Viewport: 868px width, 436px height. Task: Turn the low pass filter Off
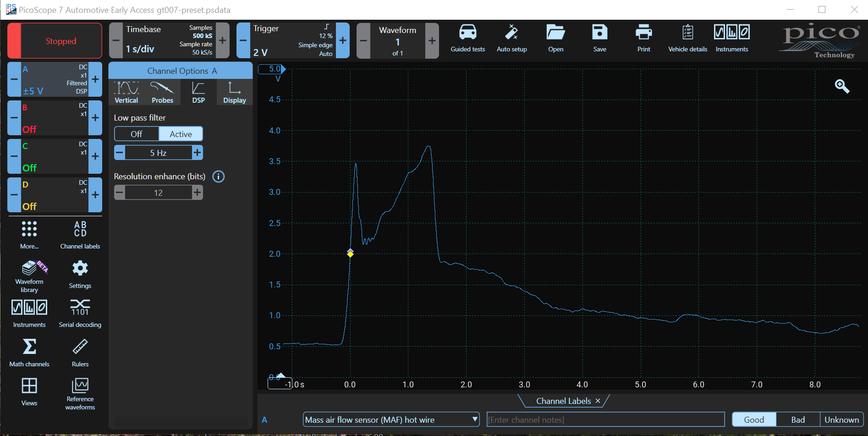[137, 134]
